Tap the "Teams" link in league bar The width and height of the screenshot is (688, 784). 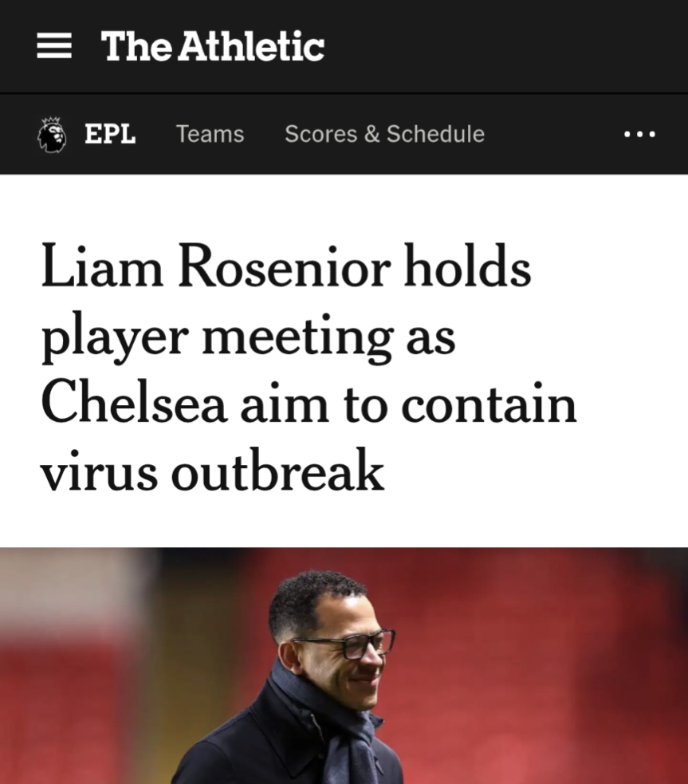tap(210, 134)
